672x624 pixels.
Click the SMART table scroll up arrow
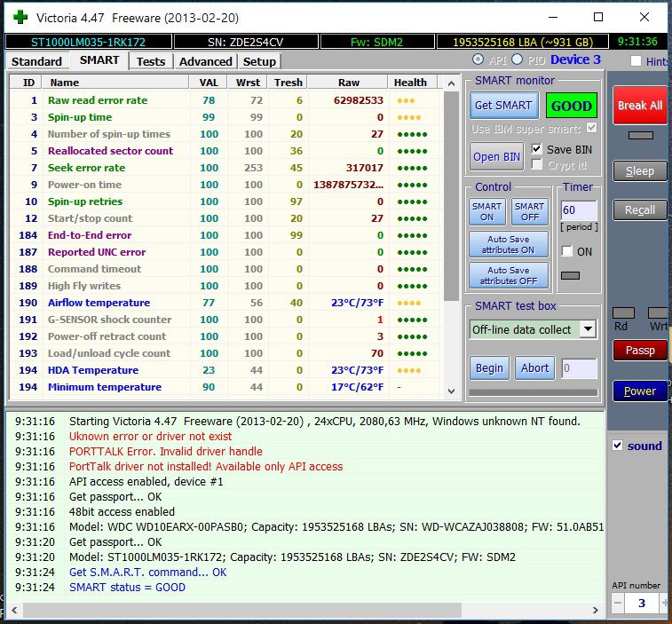coord(451,83)
